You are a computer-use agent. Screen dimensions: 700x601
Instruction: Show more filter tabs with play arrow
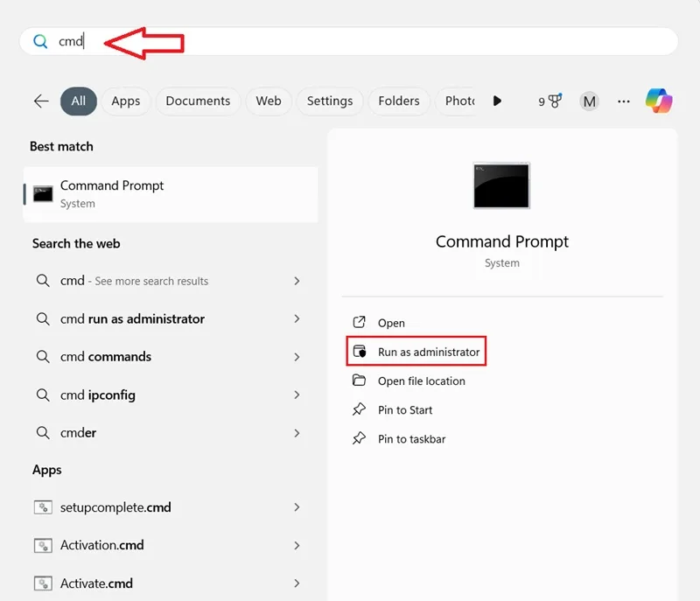point(497,101)
